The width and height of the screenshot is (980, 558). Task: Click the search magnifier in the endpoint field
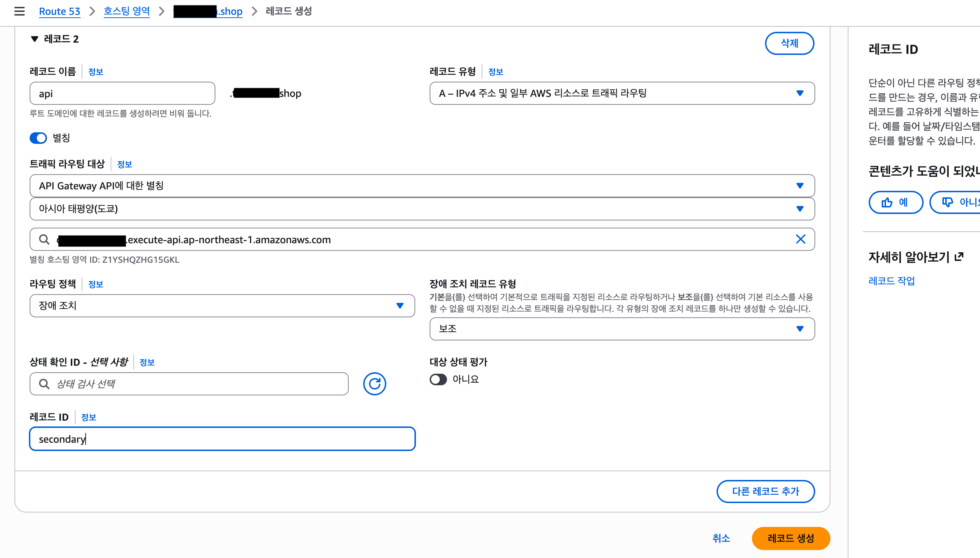(44, 239)
